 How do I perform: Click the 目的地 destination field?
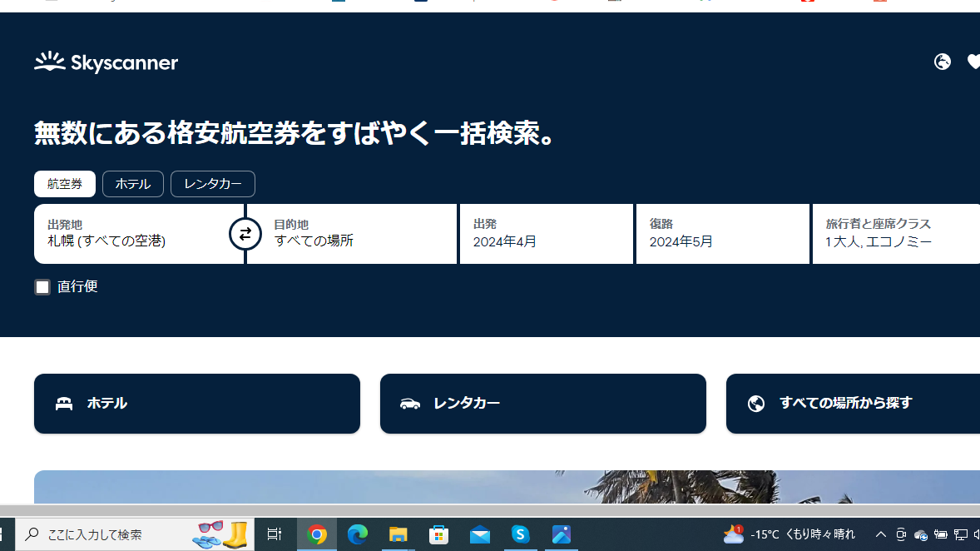point(352,234)
